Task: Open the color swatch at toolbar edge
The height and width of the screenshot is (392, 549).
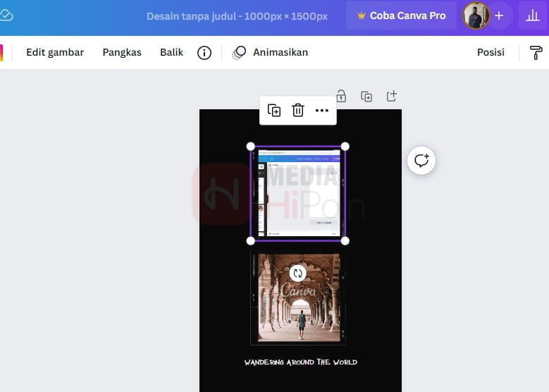Action: (x=1, y=53)
